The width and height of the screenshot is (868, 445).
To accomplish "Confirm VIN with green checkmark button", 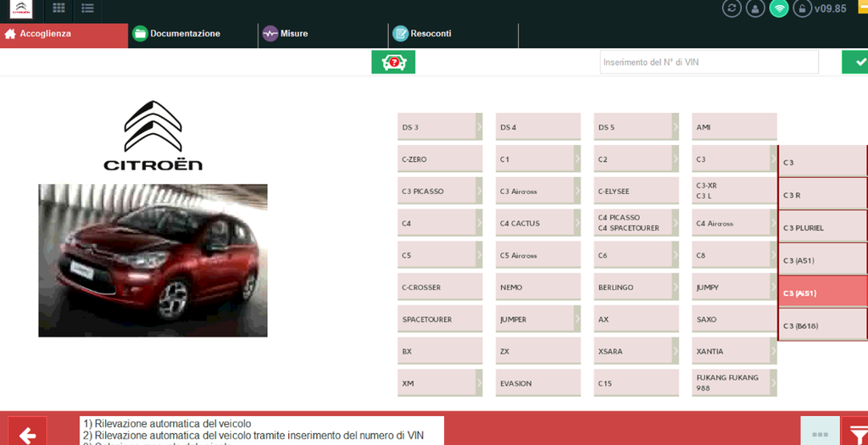I will tap(854, 62).
